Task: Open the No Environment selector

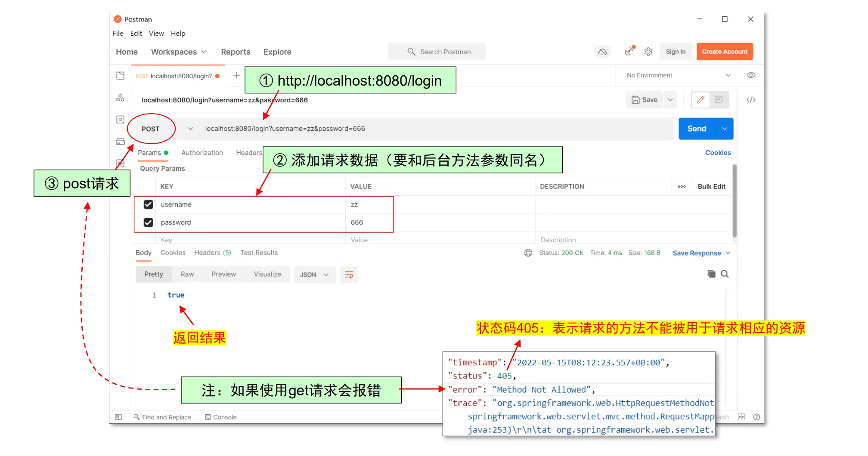Action: (x=679, y=75)
